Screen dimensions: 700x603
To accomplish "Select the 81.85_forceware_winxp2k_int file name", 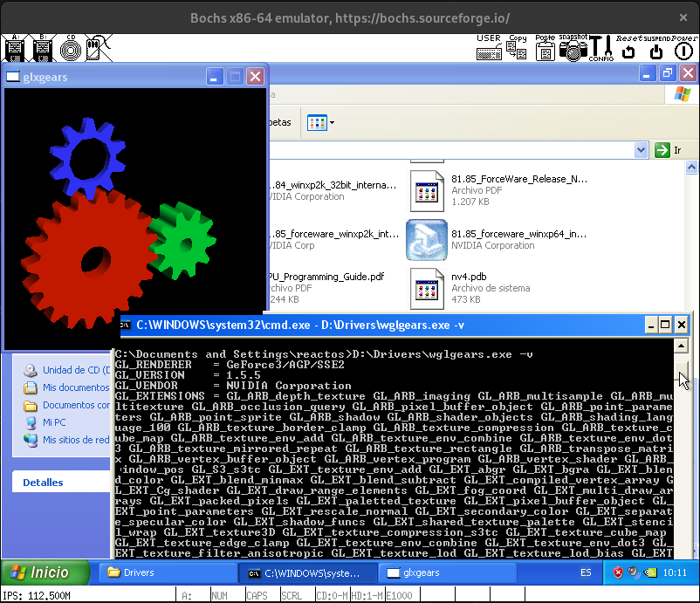I will (334, 234).
